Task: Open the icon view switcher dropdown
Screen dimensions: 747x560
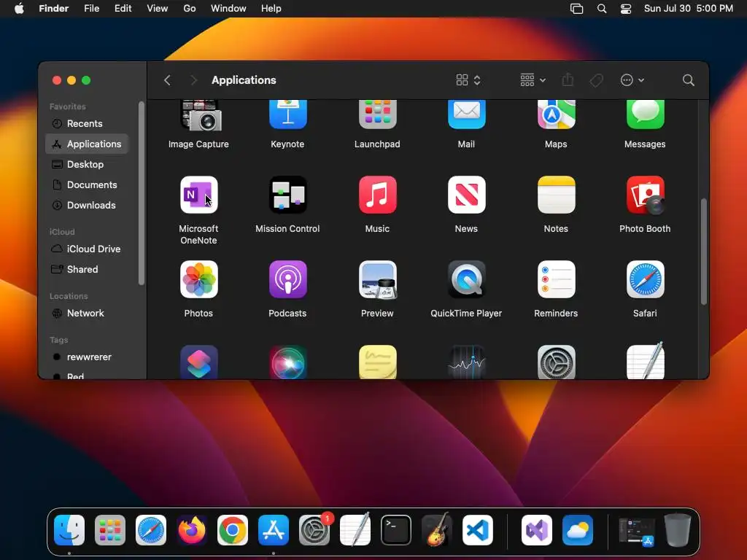Action: coord(468,80)
